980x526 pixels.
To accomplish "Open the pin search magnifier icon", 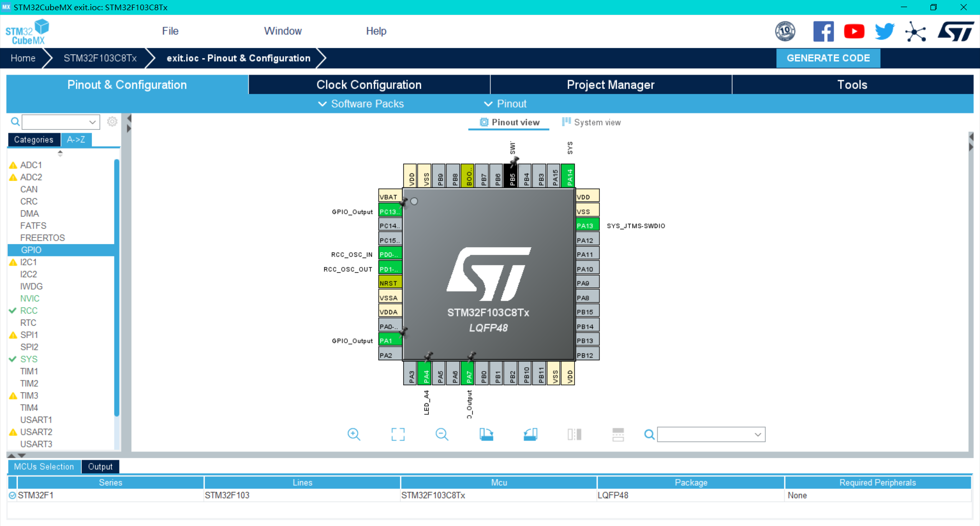I will pos(649,435).
